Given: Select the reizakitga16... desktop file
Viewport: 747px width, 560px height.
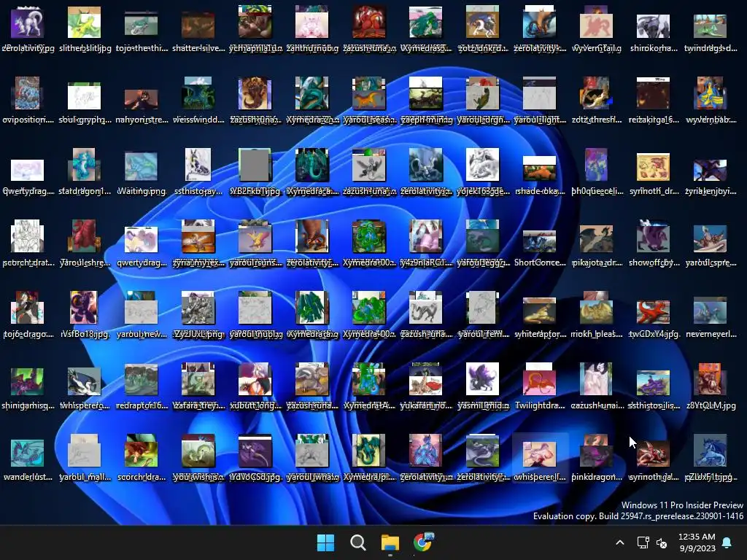Looking at the screenshot, I should click(x=653, y=101).
